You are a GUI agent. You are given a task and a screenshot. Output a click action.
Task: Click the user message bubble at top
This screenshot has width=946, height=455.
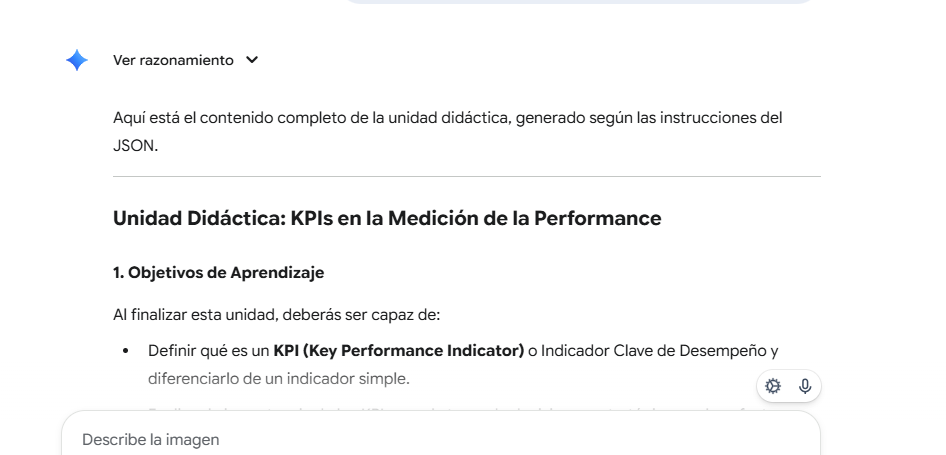tap(580, 2)
